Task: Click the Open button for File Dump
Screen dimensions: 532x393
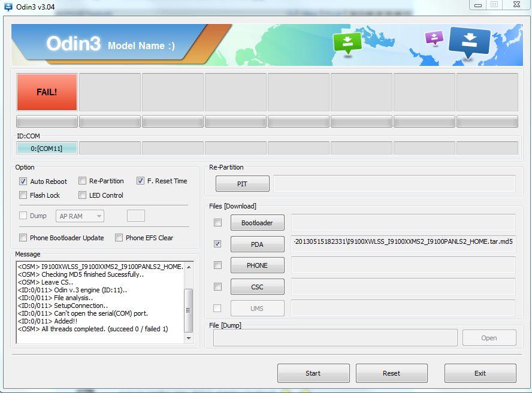Action: [x=489, y=338]
